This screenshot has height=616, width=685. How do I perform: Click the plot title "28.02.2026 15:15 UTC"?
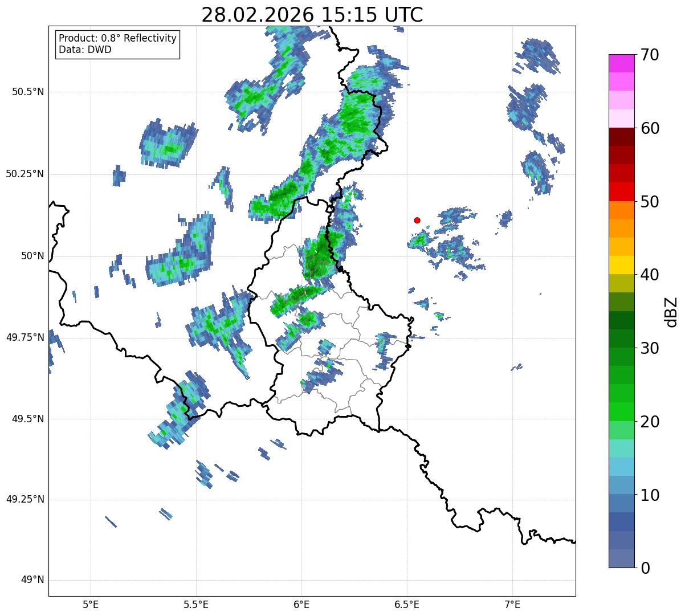coord(312,15)
